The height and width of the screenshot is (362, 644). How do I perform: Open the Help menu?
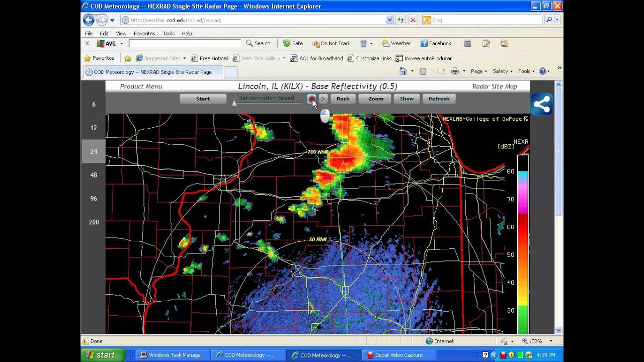pyautogui.click(x=187, y=33)
